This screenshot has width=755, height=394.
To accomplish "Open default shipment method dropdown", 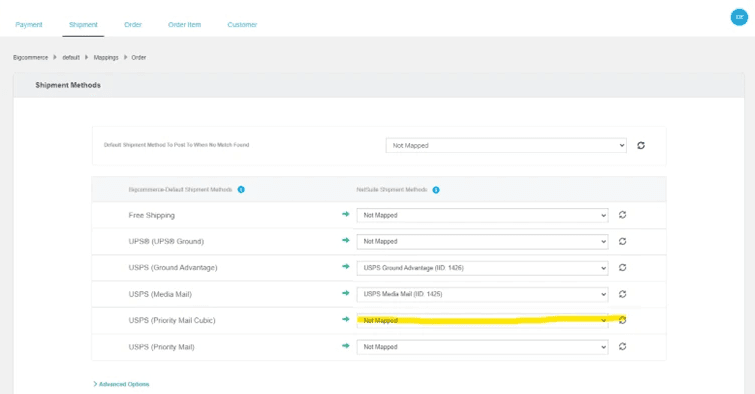I will 506,145.
